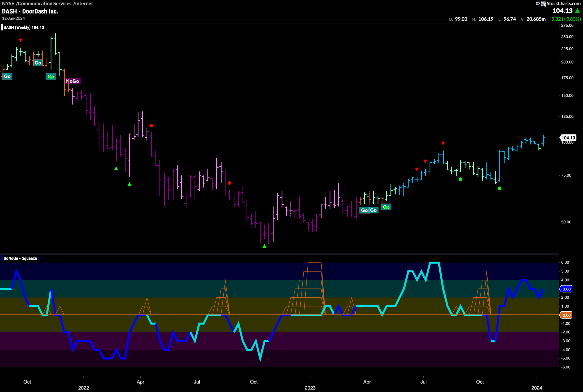Click the 2023 year label on the time axis
This screenshot has width=583, height=392.
[x=310, y=388]
